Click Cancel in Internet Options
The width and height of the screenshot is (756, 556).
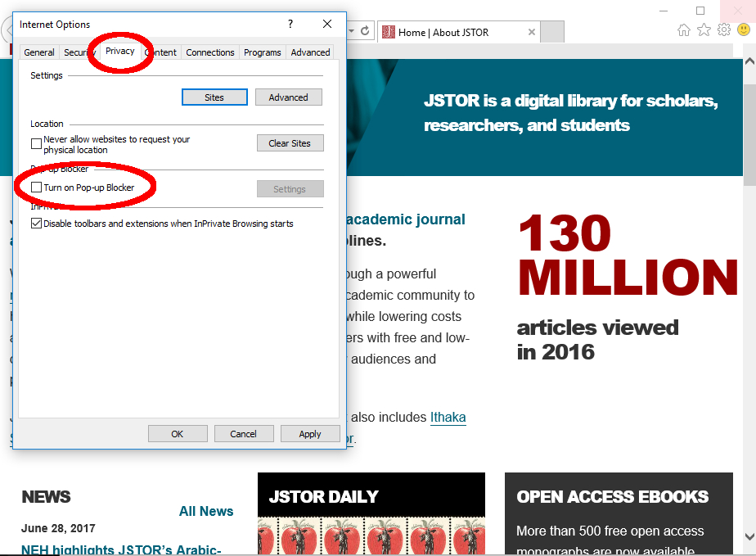(x=244, y=433)
